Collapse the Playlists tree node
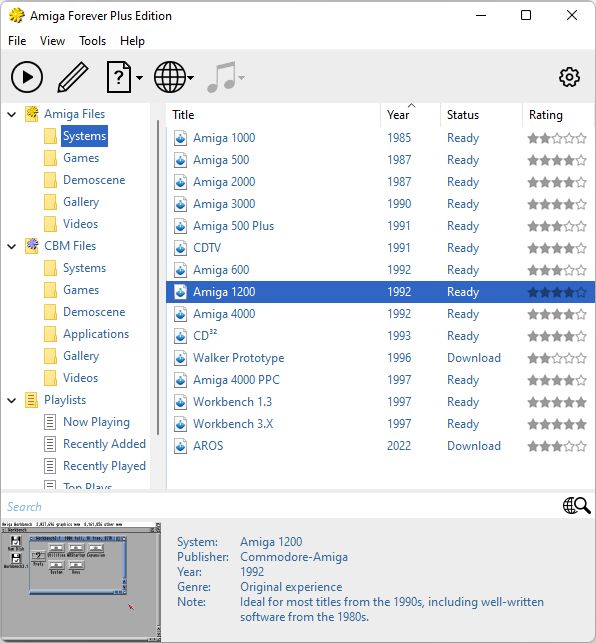Image resolution: width=596 pixels, height=643 pixels. (x=12, y=401)
